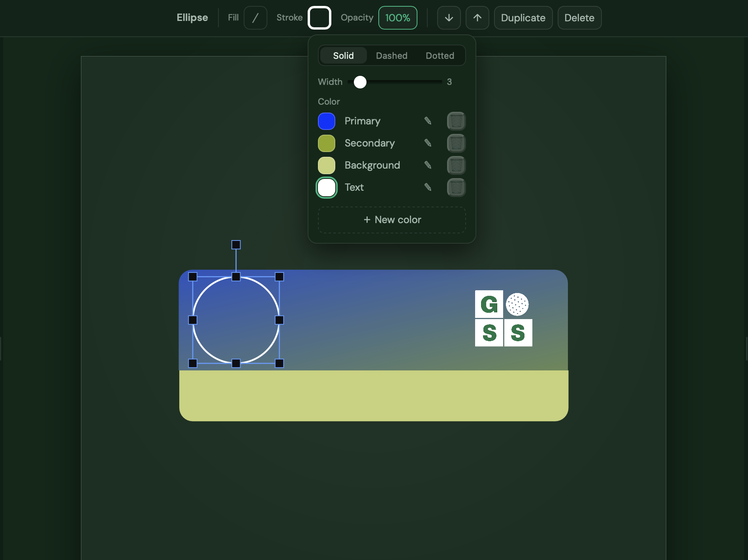The height and width of the screenshot is (560, 748).
Task: Switch stroke style to Dashed
Action: click(391, 56)
